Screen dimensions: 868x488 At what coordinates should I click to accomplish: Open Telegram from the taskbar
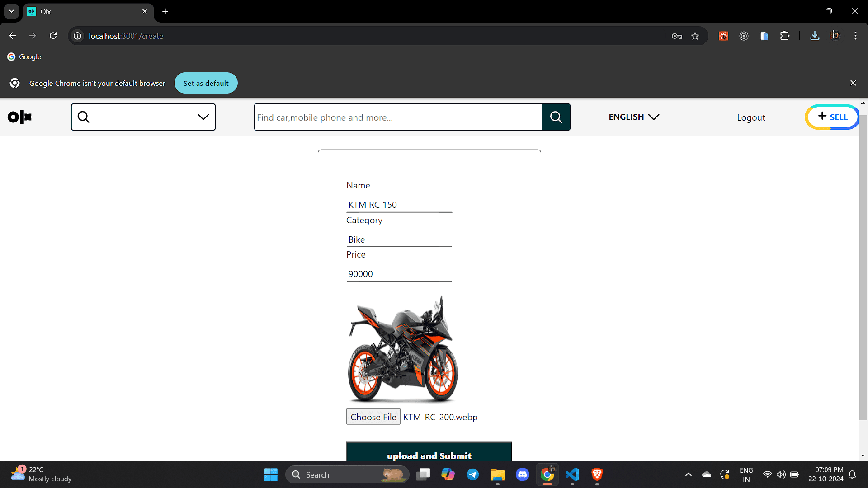(473, 474)
